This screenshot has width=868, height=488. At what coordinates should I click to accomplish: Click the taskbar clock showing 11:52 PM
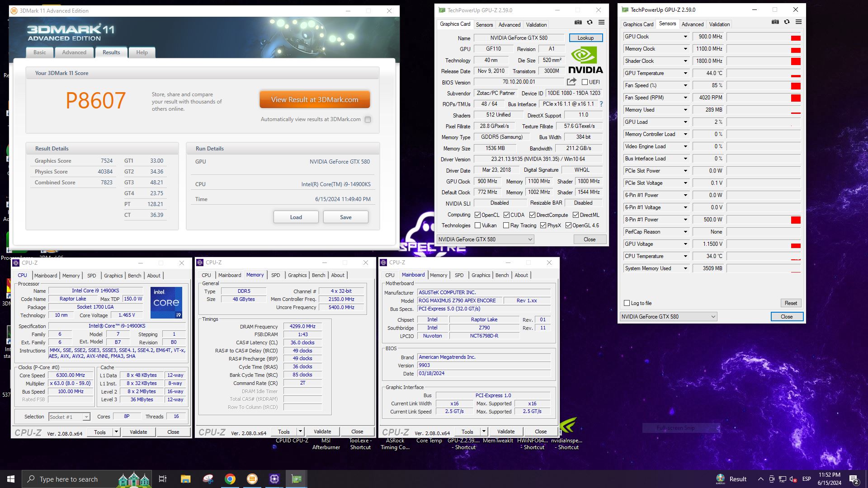[x=830, y=479]
